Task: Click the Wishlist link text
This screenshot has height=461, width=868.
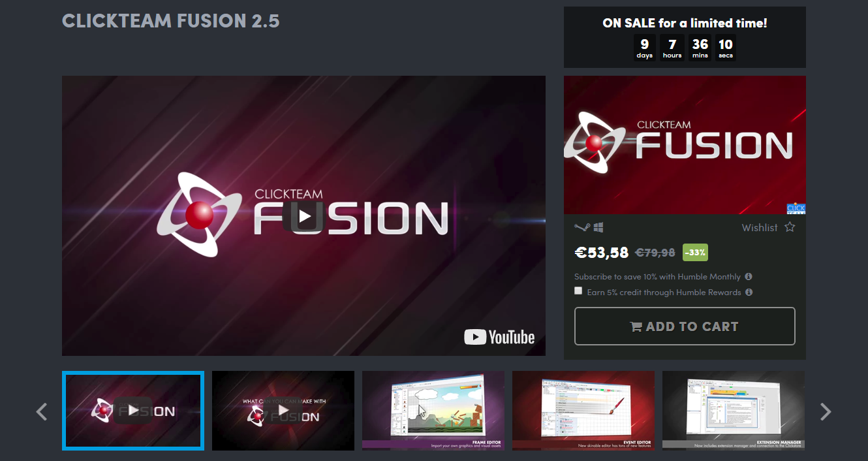Action: [x=760, y=228]
